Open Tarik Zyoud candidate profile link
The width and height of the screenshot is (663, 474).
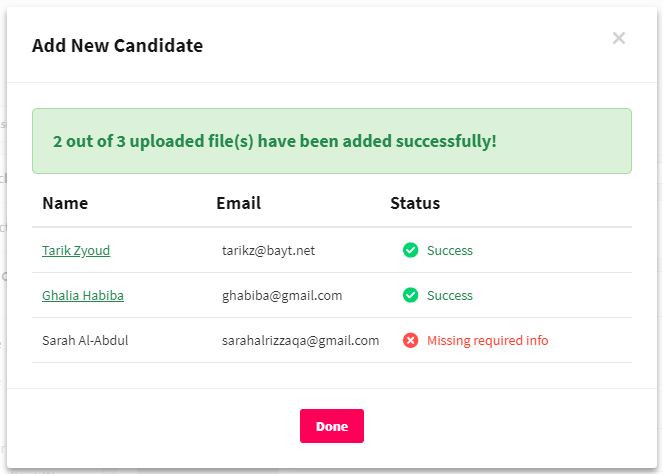pyautogui.click(x=76, y=250)
